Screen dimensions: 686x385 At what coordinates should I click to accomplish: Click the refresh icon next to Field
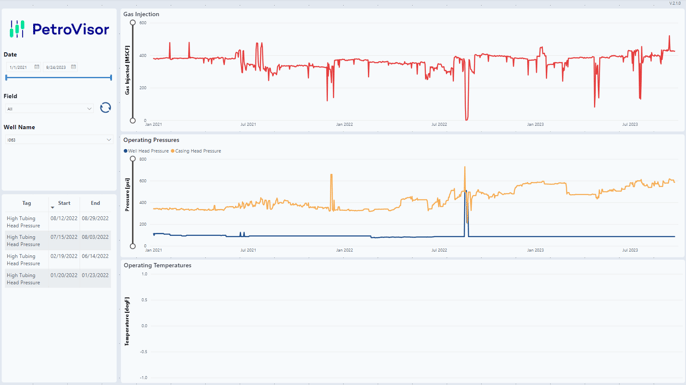(x=105, y=108)
